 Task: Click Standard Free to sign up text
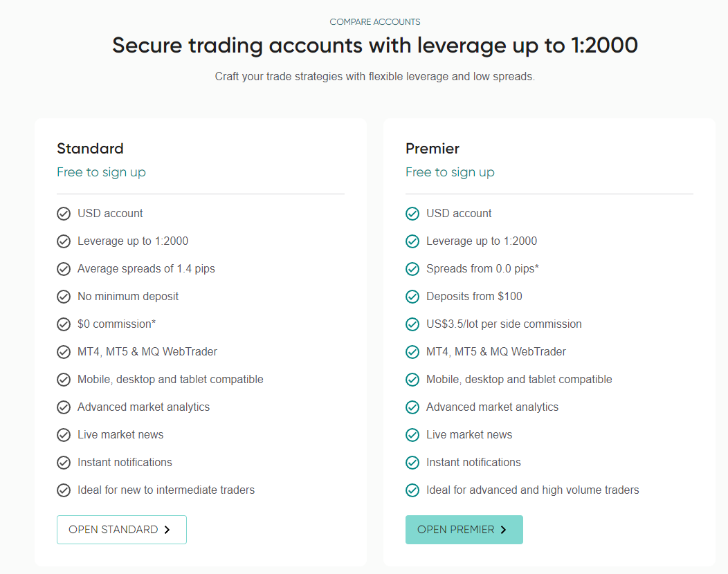pyautogui.click(x=101, y=172)
